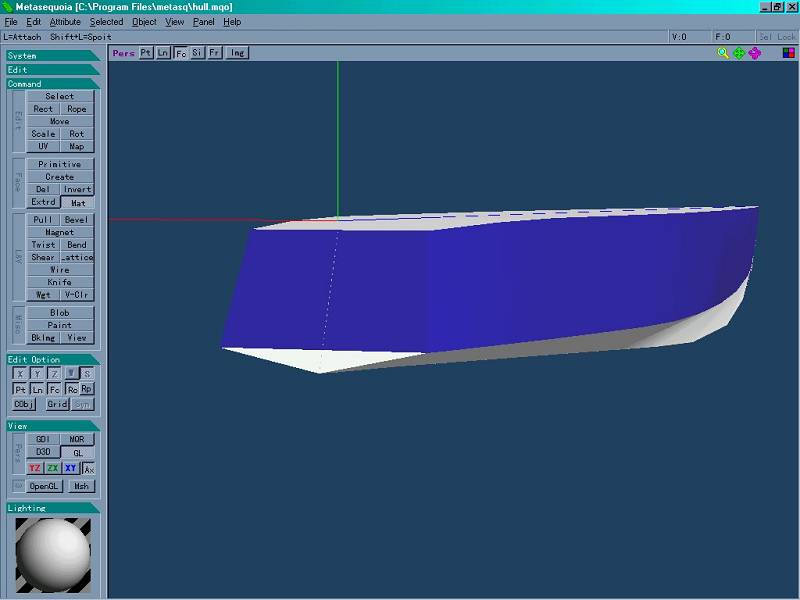Collapse the Edit Option panel header
This screenshot has width=800, height=600.
53,360
